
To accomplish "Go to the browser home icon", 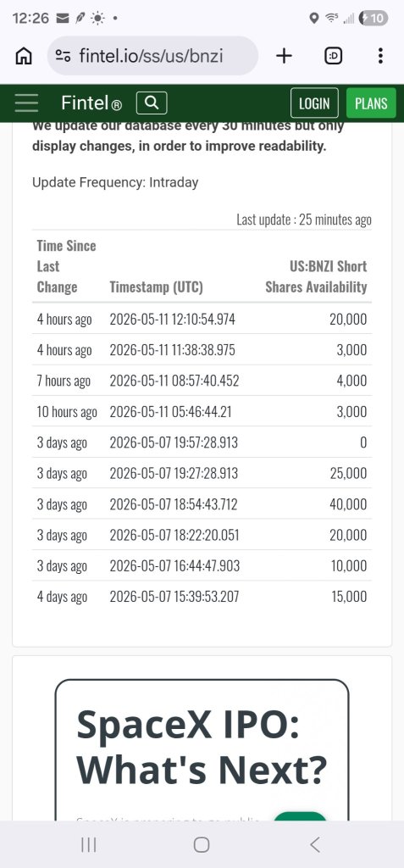I will [23, 55].
